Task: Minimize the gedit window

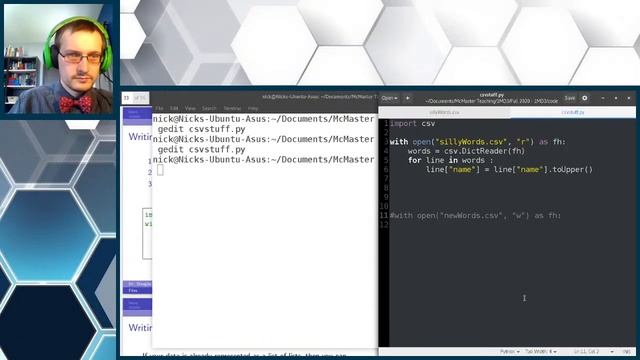Action: point(603,98)
